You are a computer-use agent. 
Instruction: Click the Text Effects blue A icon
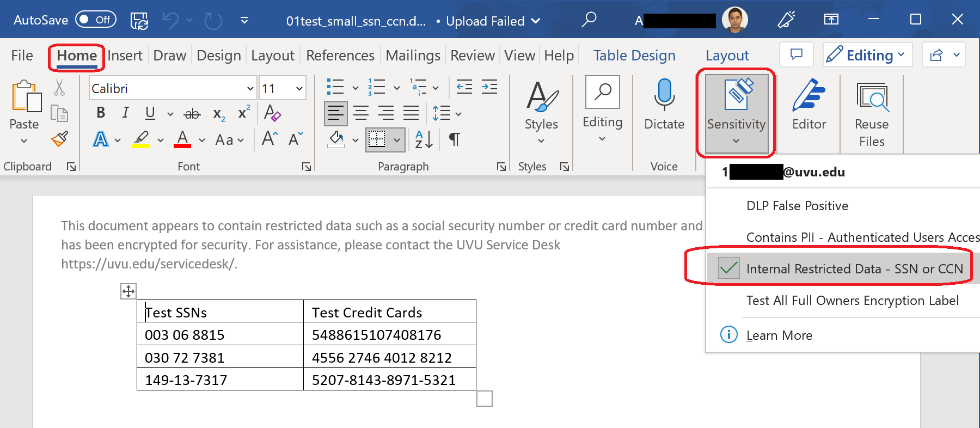(101, 139)
